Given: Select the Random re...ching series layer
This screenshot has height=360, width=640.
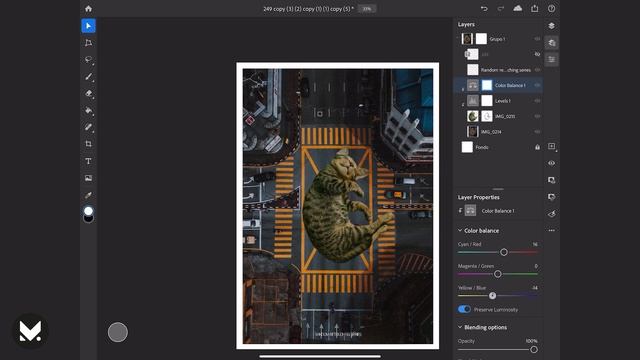Looking at the screenshot, I should [x=498, y=70].
